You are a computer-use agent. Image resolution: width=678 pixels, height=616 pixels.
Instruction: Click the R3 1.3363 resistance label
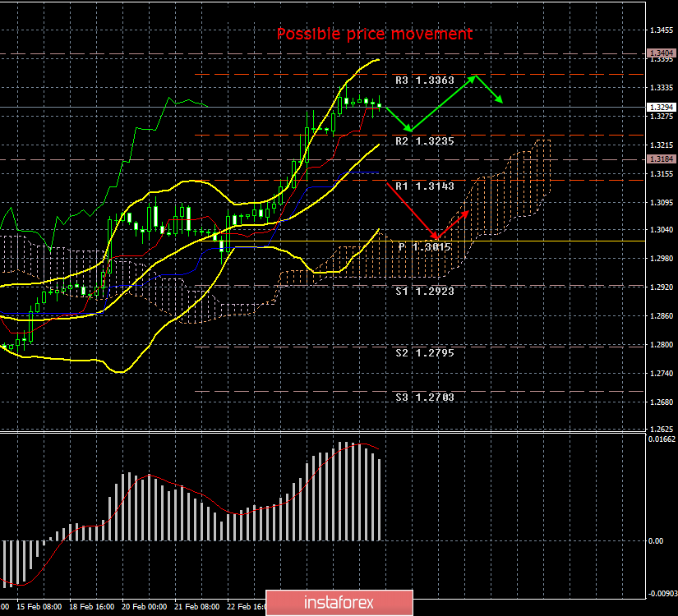(x=425, y=80)
